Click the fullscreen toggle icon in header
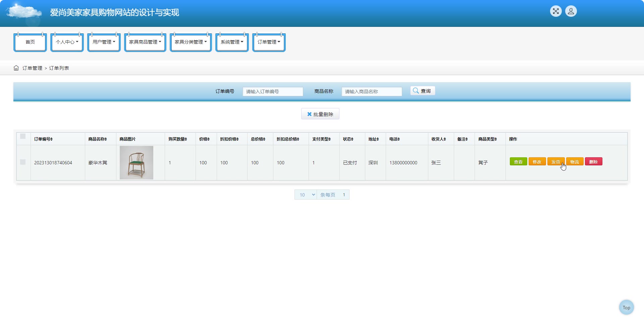 [555, 11]
